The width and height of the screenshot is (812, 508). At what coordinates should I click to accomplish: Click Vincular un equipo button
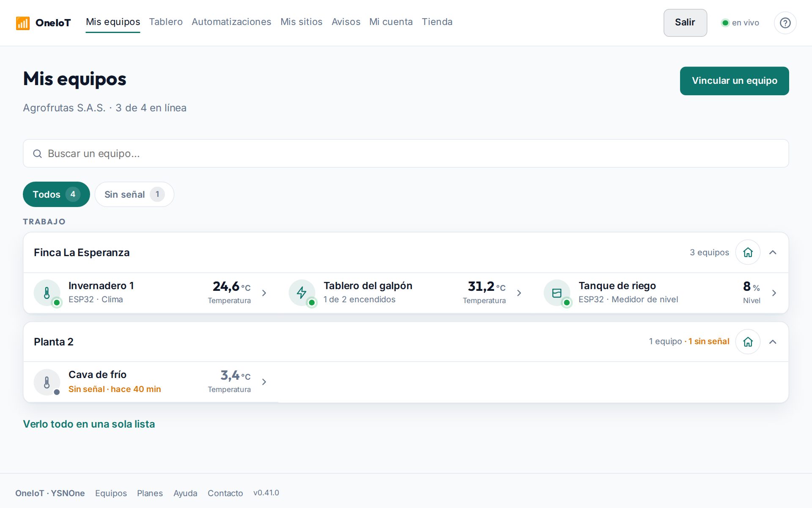pyautogui.click(x=734, y=81)
